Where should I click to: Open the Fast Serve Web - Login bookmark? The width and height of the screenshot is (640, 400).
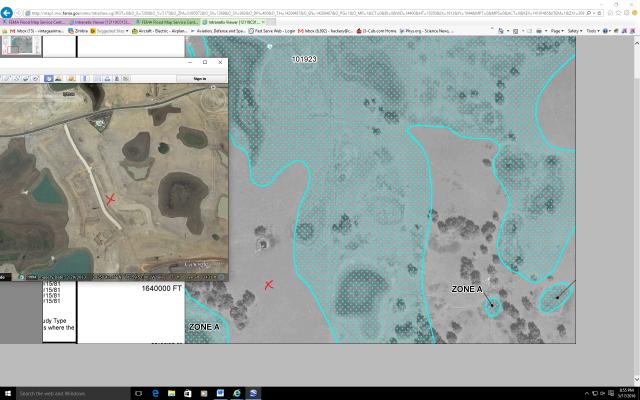[x=272, y=31]
